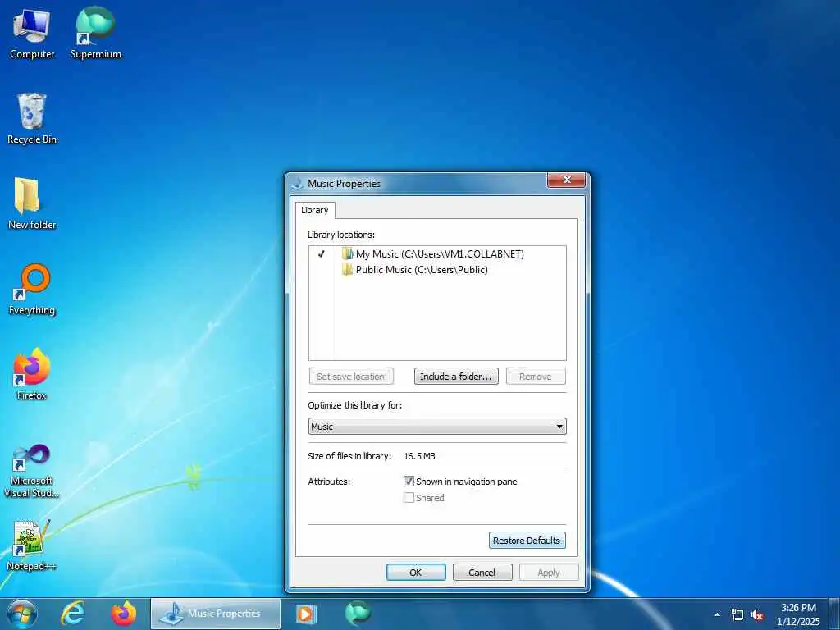Cancel the Music Properties dialog
This screenshot has height=630, width=840.
(x=482, y=572)
